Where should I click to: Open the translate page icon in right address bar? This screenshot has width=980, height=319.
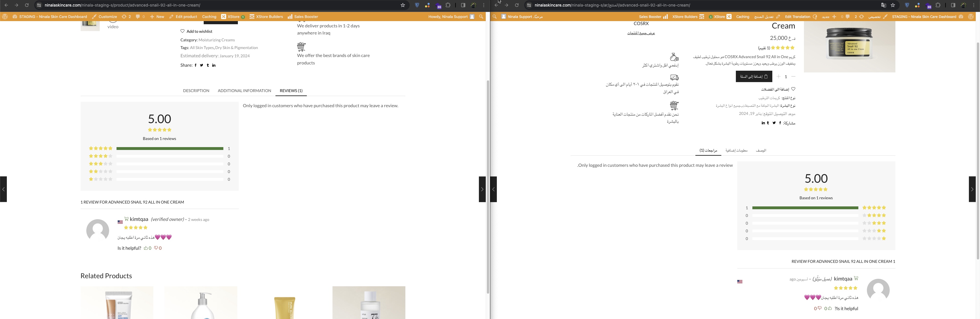click(883, 5)
